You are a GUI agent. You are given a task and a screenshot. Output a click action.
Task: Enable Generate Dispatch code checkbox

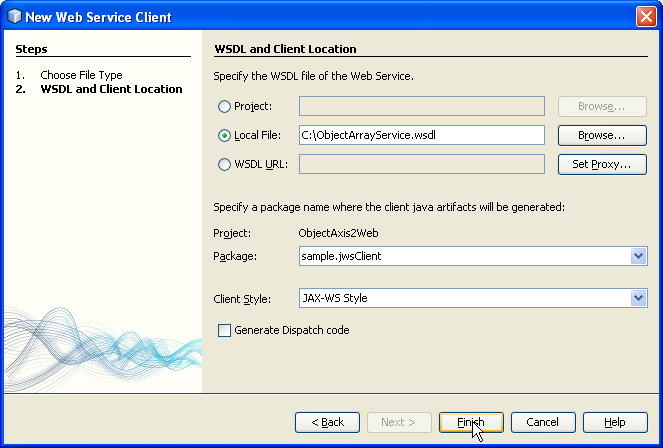tap(224, 330)
